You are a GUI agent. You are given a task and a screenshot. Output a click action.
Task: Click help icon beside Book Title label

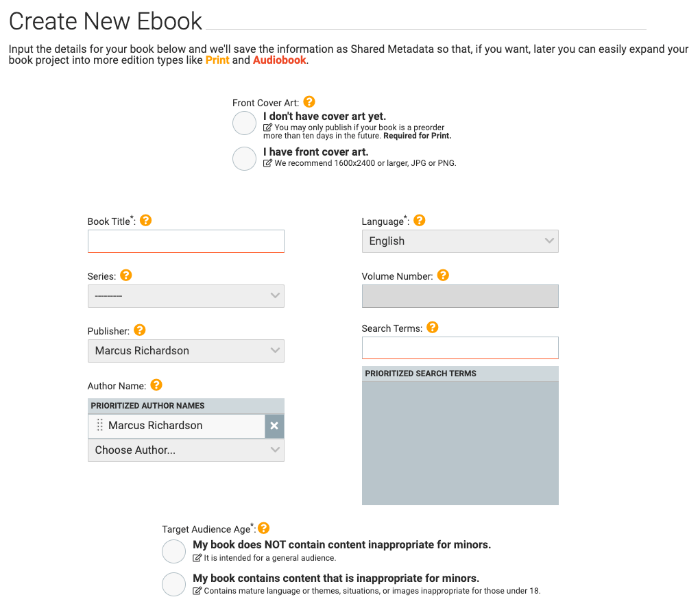click(146, 221)
